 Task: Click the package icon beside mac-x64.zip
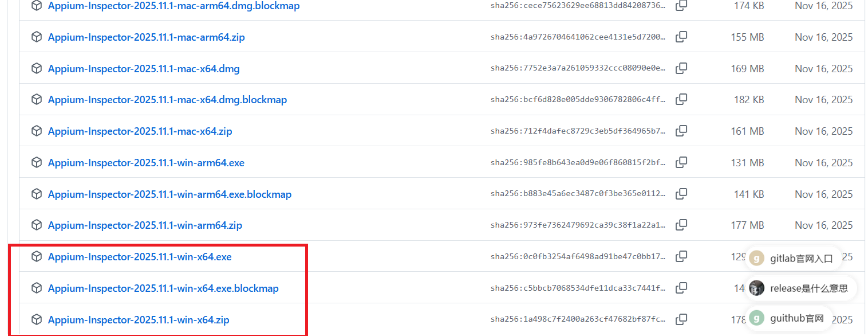(x=37, y=131)
